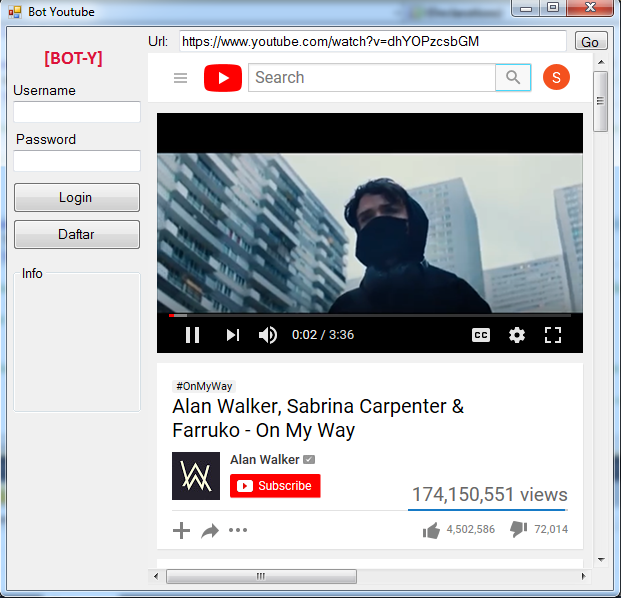Minimize the Bot Youtube window
621x598 pixels.
click(x=526, y=8)
